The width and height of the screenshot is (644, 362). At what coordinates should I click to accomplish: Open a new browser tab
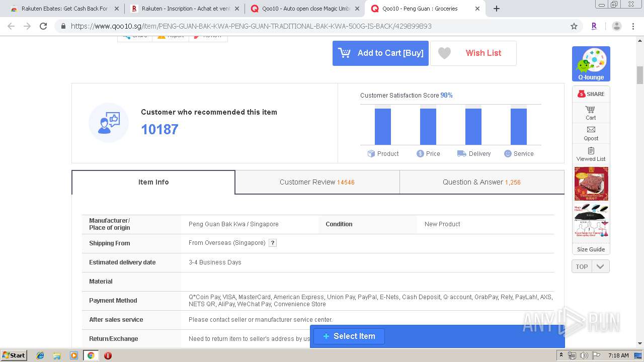coord(497,9)
